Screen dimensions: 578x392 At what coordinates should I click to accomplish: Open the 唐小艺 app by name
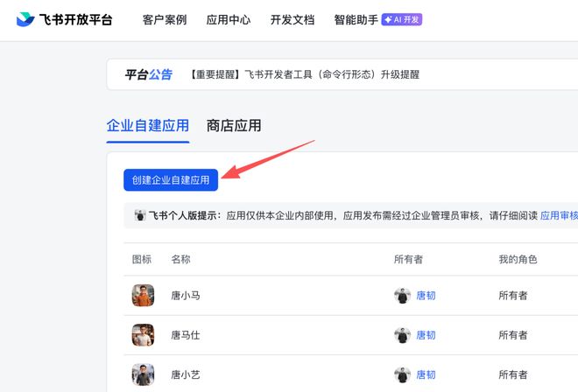(186, 374)
